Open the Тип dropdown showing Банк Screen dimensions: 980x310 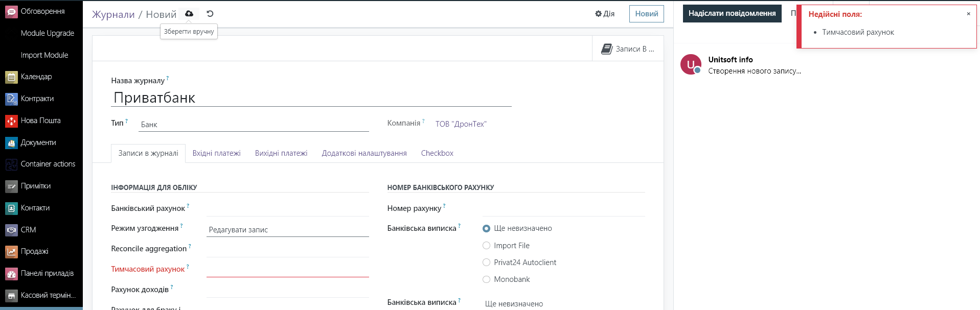(x=254, y=125)
